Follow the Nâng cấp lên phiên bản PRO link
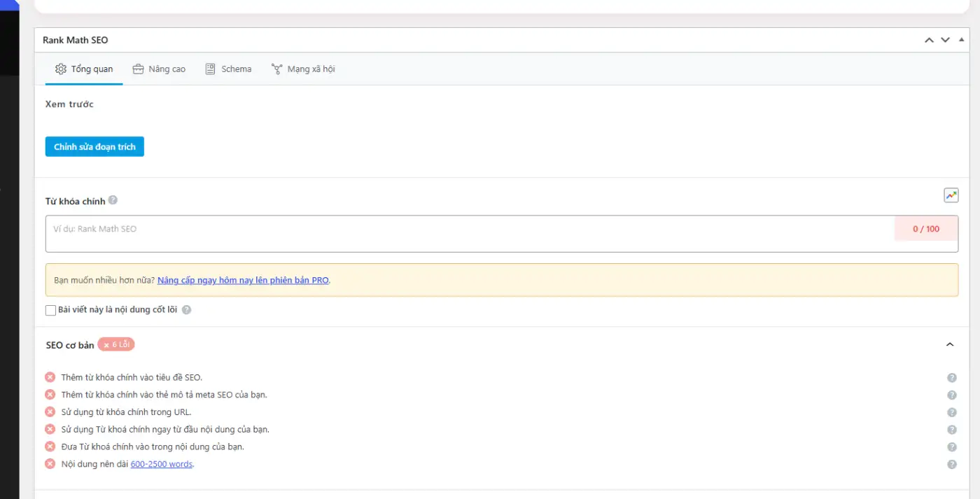980x499 pixels. (x=243, y=280)
